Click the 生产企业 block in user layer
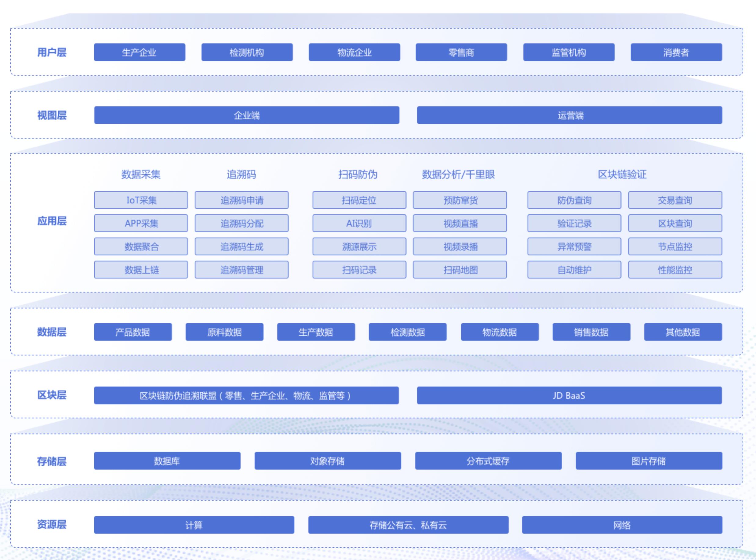This screenshot has width=756, height=560. pyautogui.click(x=139, y=52)
